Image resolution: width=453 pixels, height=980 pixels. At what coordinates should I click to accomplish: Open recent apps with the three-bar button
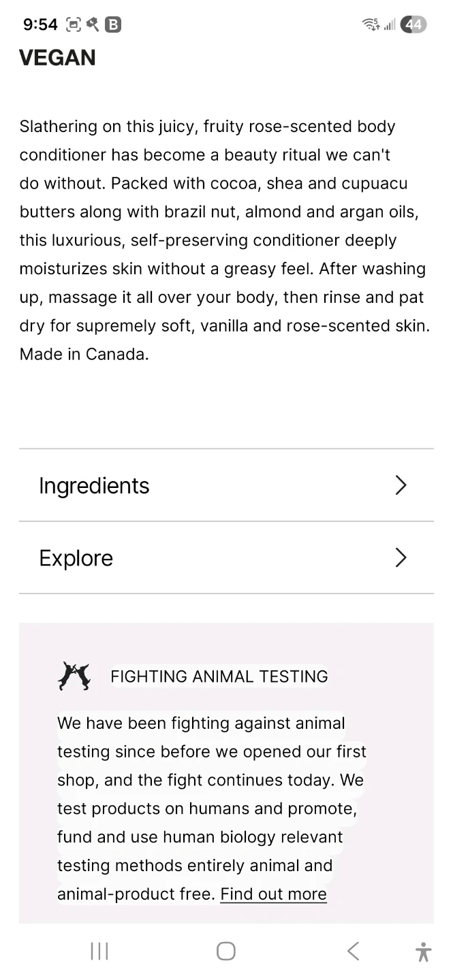(99, 951)
